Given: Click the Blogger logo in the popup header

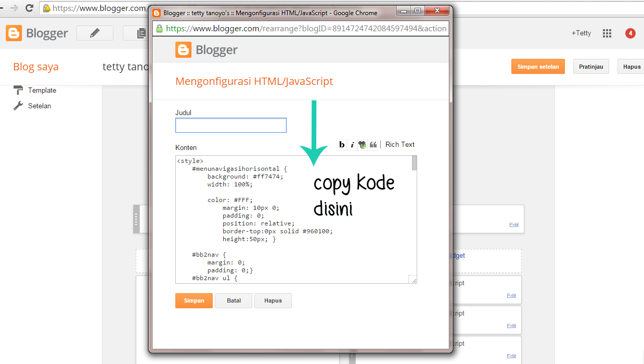Looking at the screenshot, I should coord(207,50).
